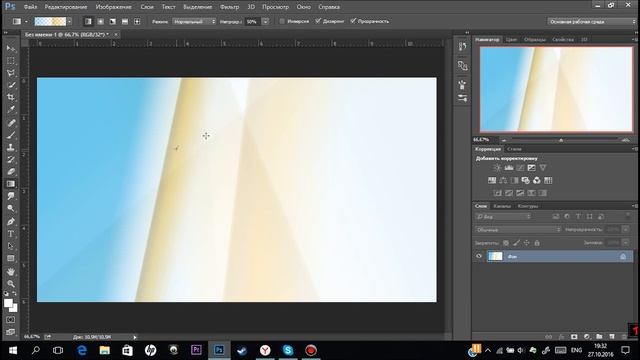Select the Move tool

tap(11, 48)
